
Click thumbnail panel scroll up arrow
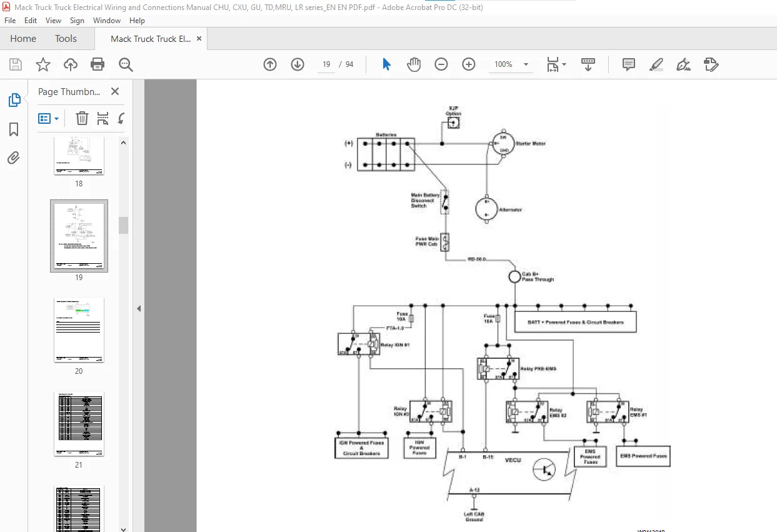coord(123,143)
